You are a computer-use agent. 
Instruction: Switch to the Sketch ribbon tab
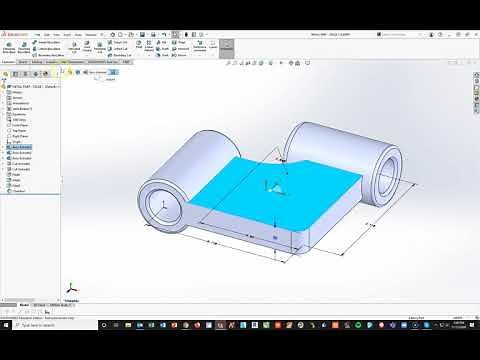23,62
